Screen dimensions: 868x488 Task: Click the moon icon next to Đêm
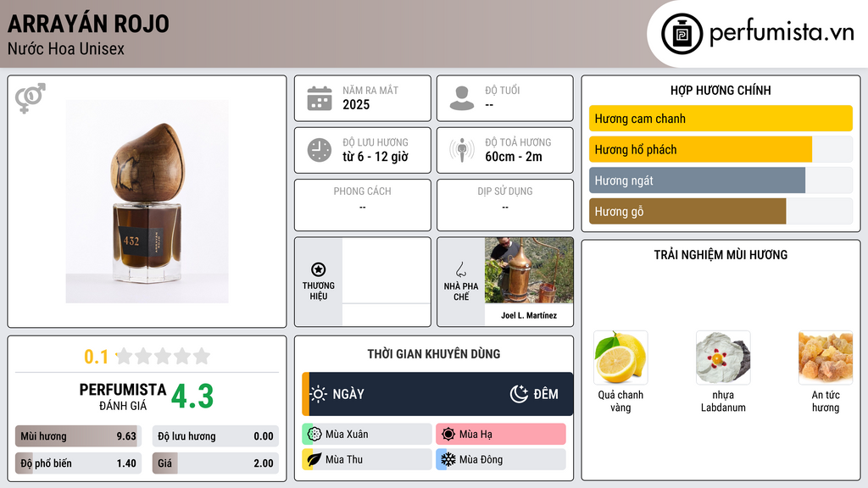tap(519, 394)
